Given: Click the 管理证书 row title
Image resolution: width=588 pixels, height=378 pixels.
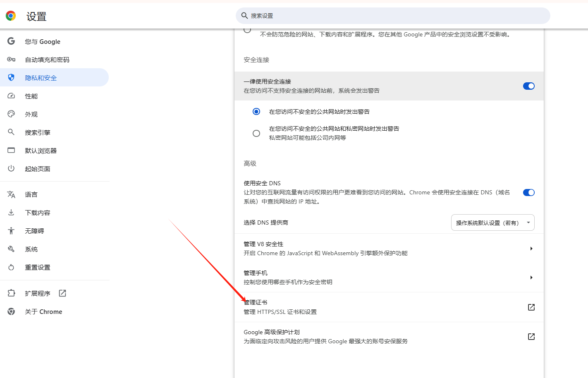Looking at the screenshot, I should pos(256,302).
